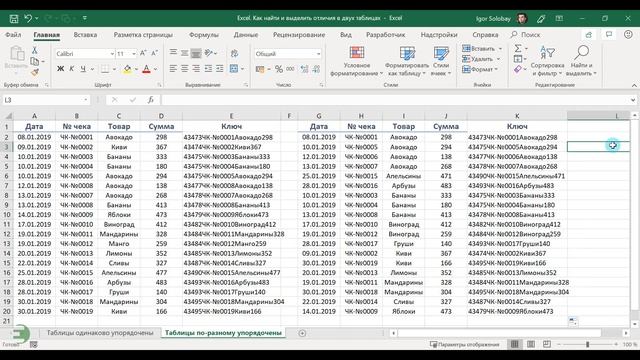The image size is (640, 360).
Task: Open Сортировка и фильтр menu
Action: point(547,61)
